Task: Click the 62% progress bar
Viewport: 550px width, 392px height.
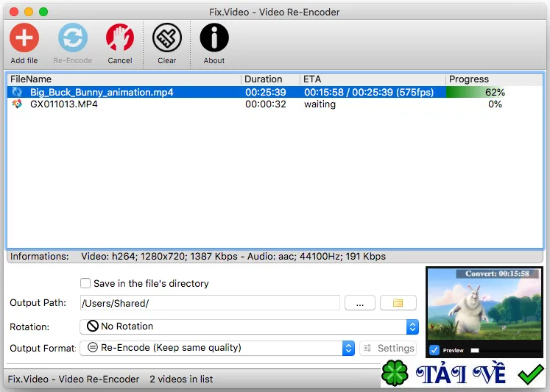Action: click(x=476, y=92)
